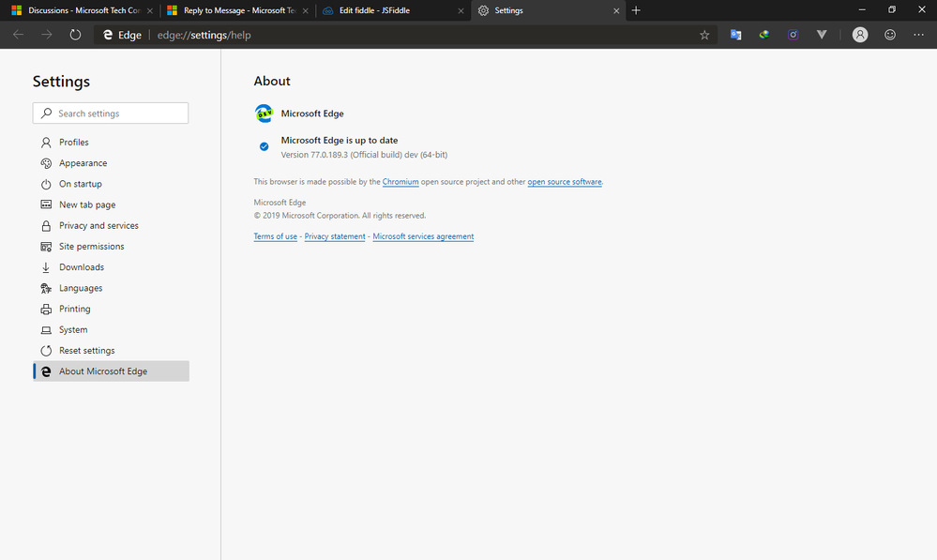Close the Settings tab
The height and width of the screenshot is (560, 937).
(x=616, y=10)
